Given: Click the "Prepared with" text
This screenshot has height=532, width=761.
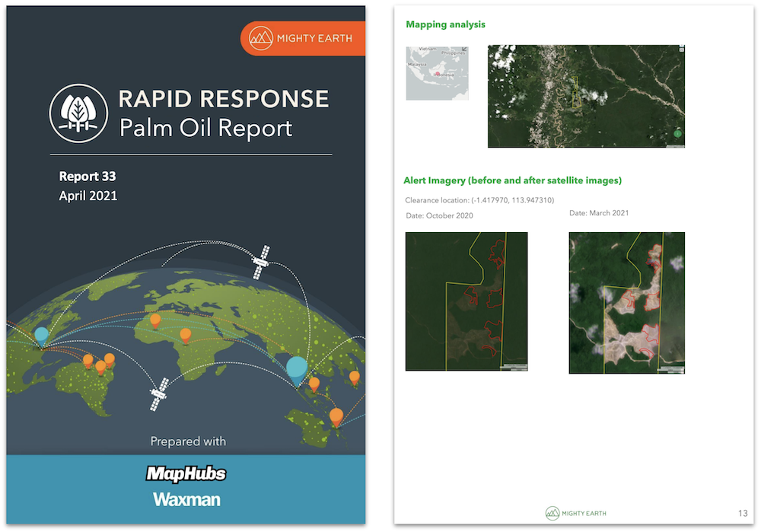Looking at the screenshot, I should pyautogui.click(x=188, y=441).
